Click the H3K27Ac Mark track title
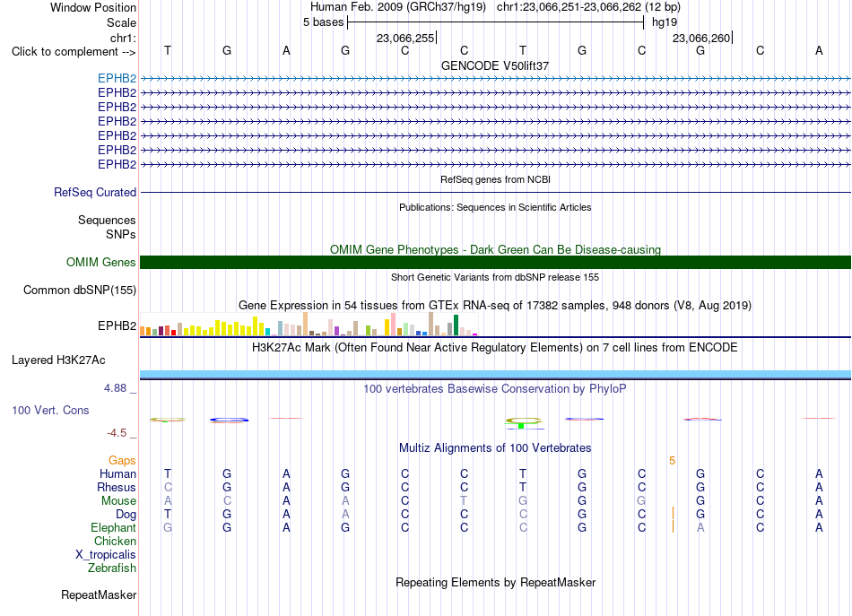Image resolution: width=852 pixels, height=616 pixels. click(x=495, y=347)
